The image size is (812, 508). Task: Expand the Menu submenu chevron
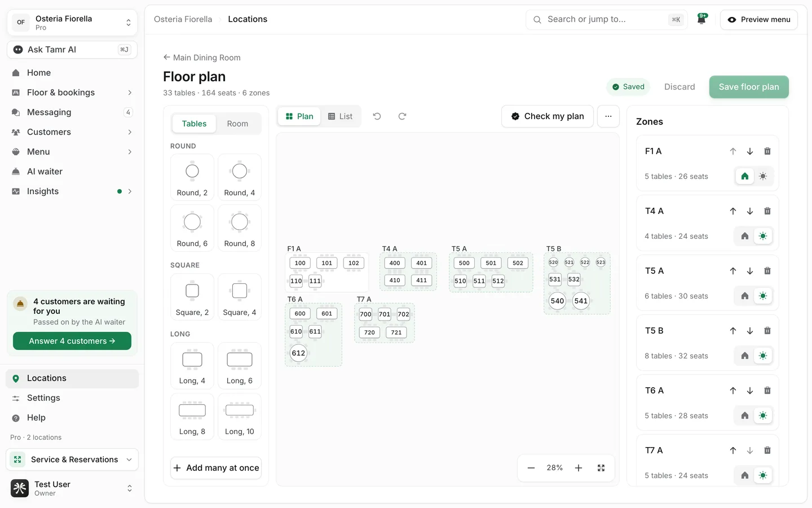pyautogui.click(x=130, y=152)
